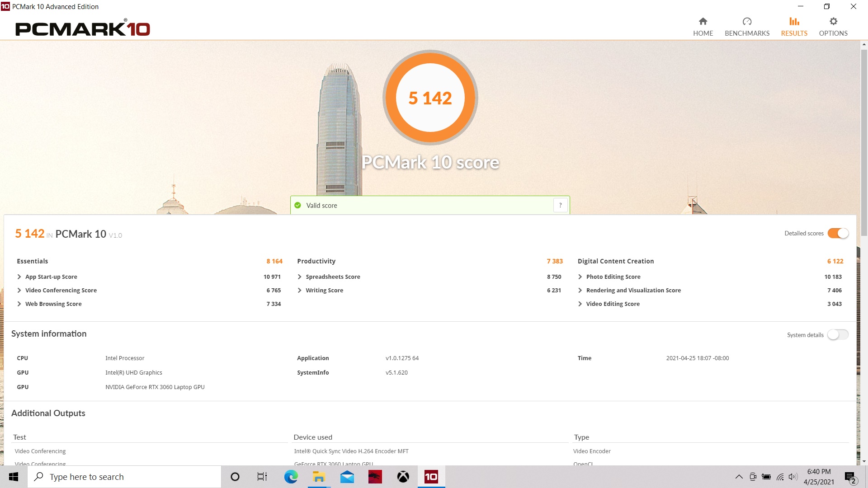Click the valid score help question mark
Image resolution: width=868 pixels, height=488 pixels.
(561, 205)
